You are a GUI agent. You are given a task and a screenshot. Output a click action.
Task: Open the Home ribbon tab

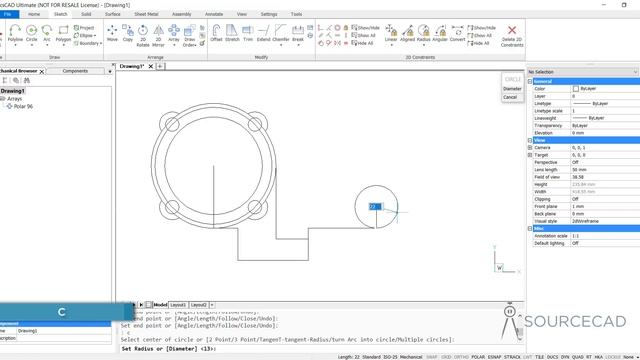point(34,14)
